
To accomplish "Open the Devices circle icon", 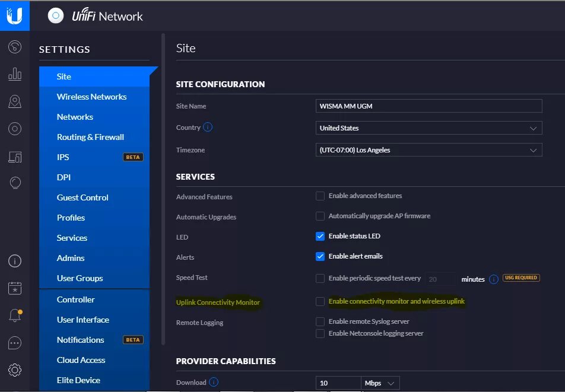I will [x=15, y=129].
